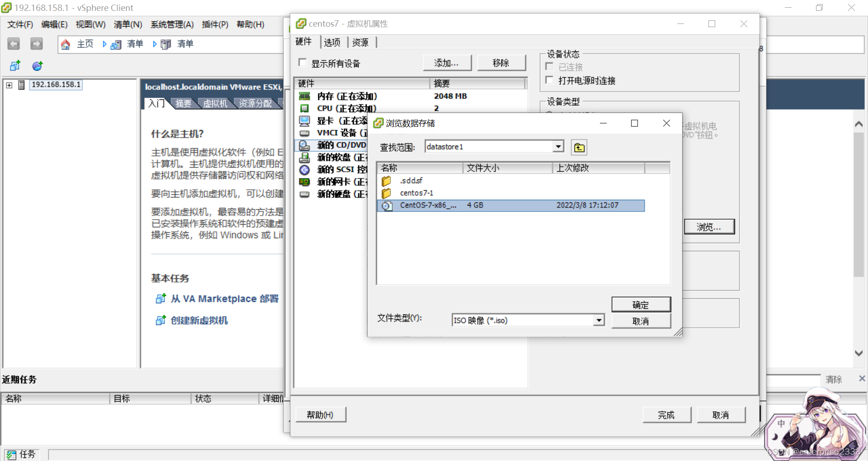Viewport: 868px width, 461px height.
Task: Select the host icon for 192.168.158.1
Action: click(x=21, y=85)
